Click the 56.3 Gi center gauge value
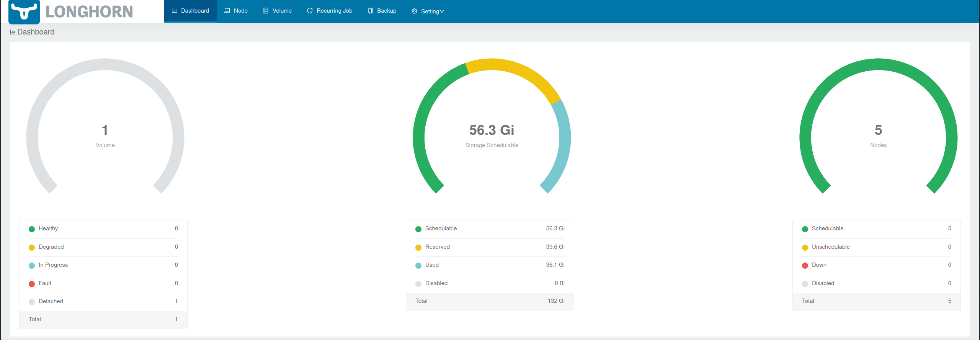The height and width of the screenshot is (340, 980). coord(492,130)
